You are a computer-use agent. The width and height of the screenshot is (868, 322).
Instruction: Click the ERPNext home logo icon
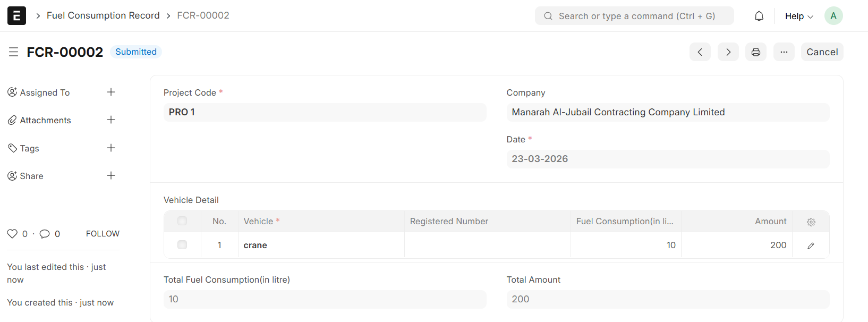coord(16,16)
